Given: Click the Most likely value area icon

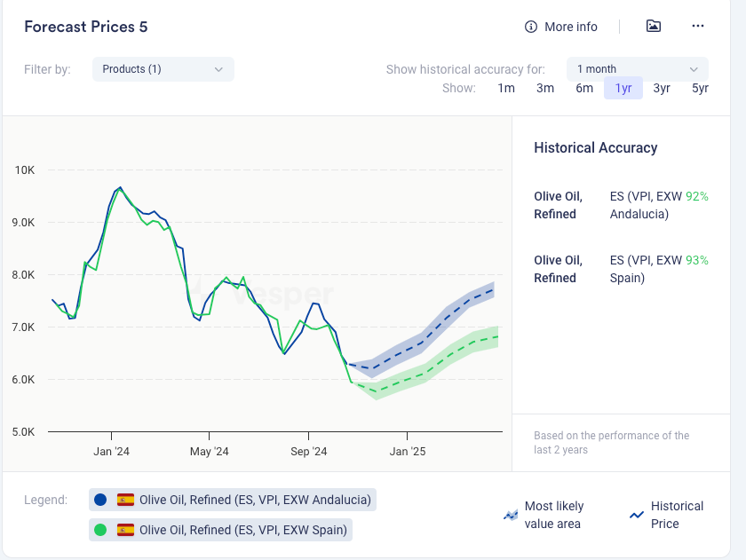Looking at the screenshot, I should click(511, 515).
